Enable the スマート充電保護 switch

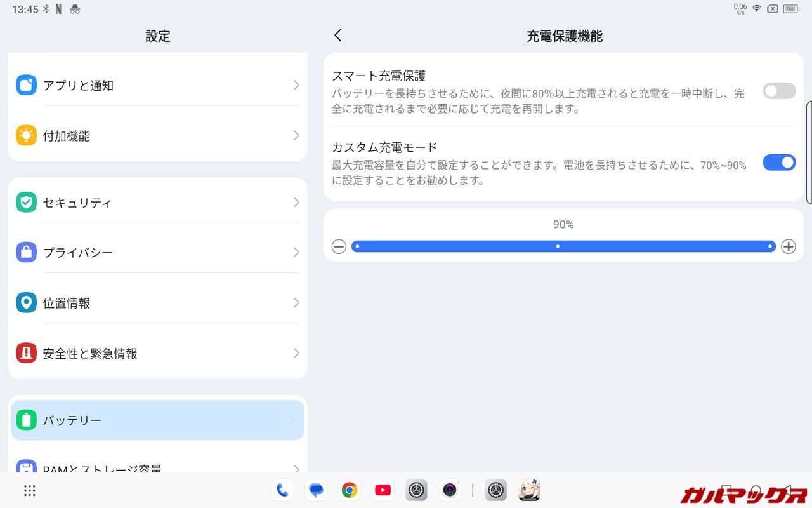[x=779, y=91]
